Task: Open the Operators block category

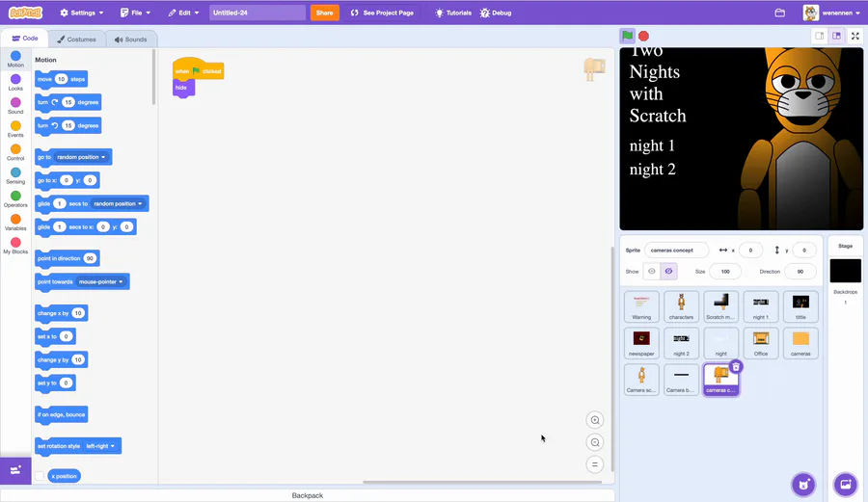Action: point(15,198)
